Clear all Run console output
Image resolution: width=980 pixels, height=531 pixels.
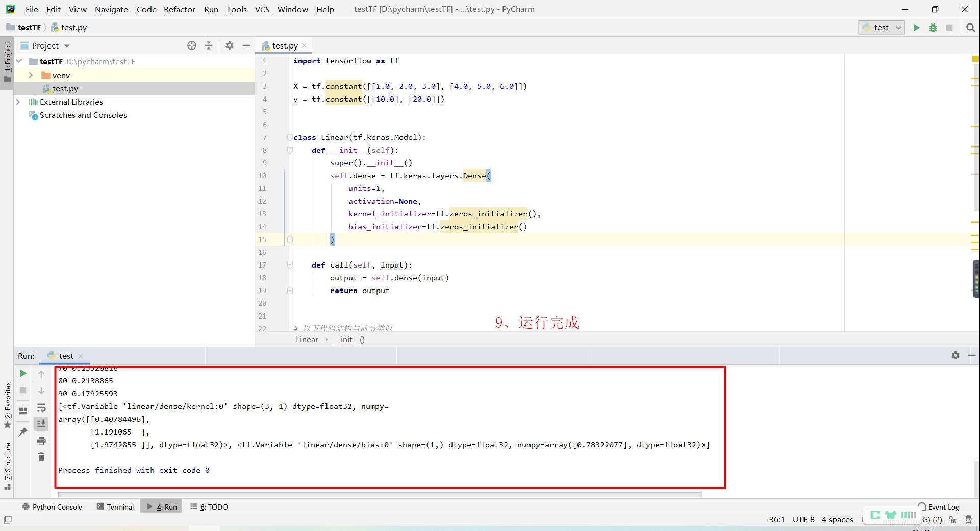point(41,457)
